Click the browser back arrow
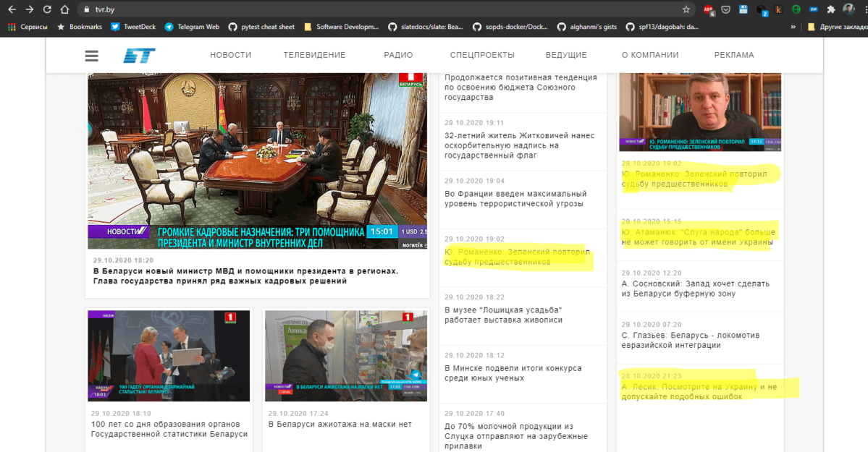 pyautogui.click(x=11, y=9)
